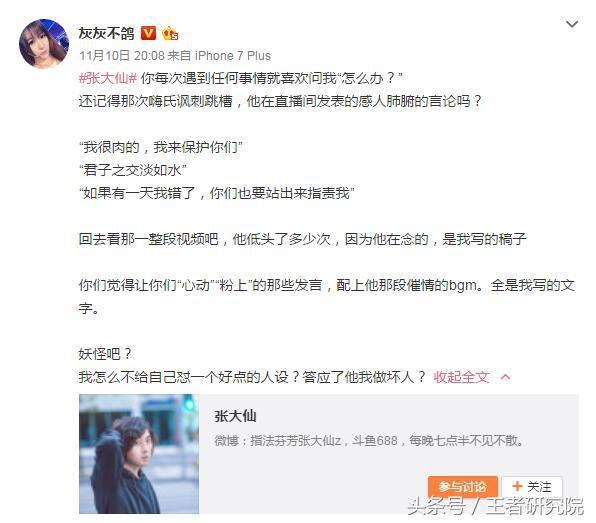Open the 灰灰不鸽 username link
The image size is (596, 523).
pos(106,33)
